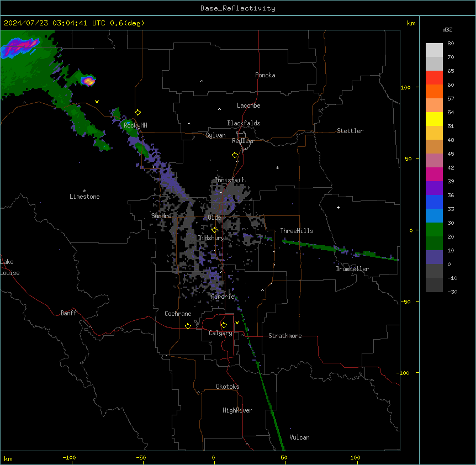The height and width of the screenshot is (465, 476).
Task: Click the Cochrane label
Action: pos(178,314)
